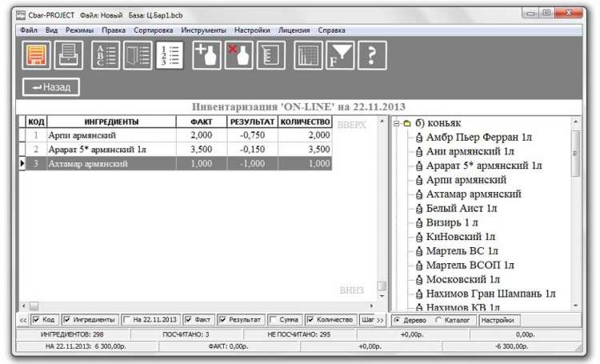Toggle the Факт column checkbox
This screenshot has width=600, height=364.
188,320
